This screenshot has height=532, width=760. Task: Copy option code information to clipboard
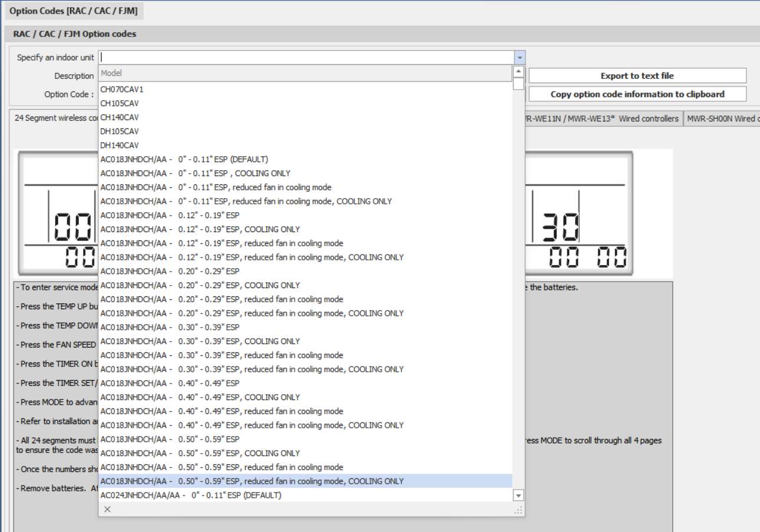tap(637, 94)
